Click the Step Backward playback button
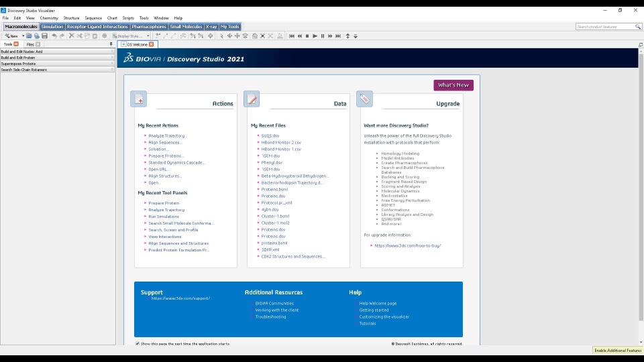The image size is (644, 362). coord(299,36)
